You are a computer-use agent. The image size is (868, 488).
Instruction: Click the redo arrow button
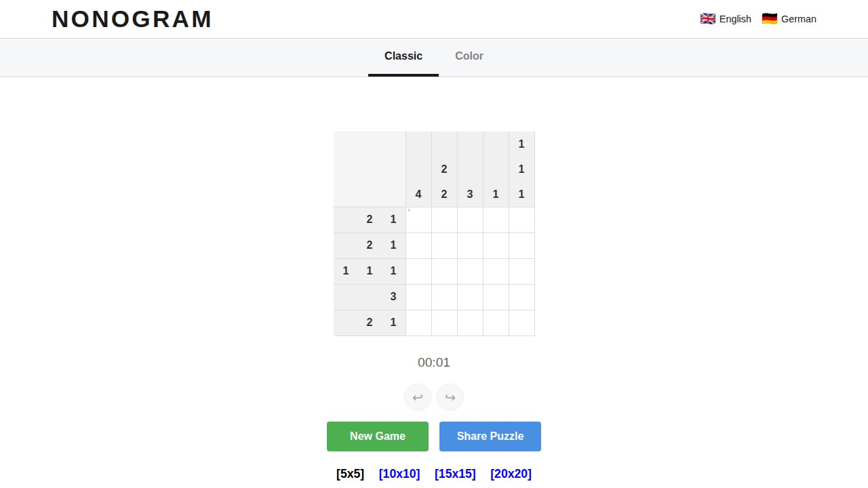pos(450,397)
